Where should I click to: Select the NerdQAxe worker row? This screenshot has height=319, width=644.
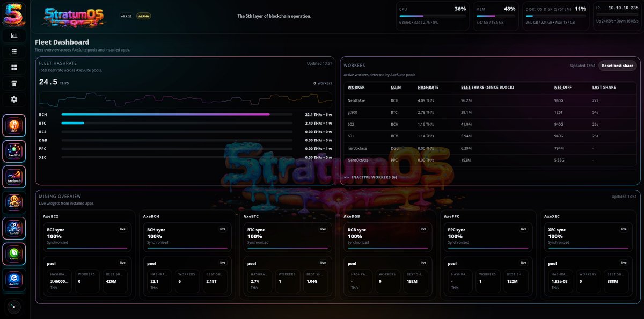pos(490,100)
